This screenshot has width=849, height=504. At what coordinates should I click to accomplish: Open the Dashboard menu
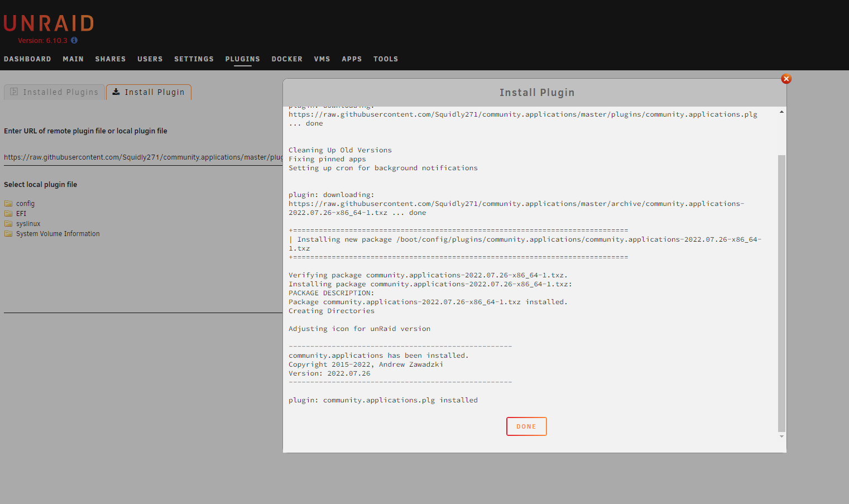pos(27,59)
